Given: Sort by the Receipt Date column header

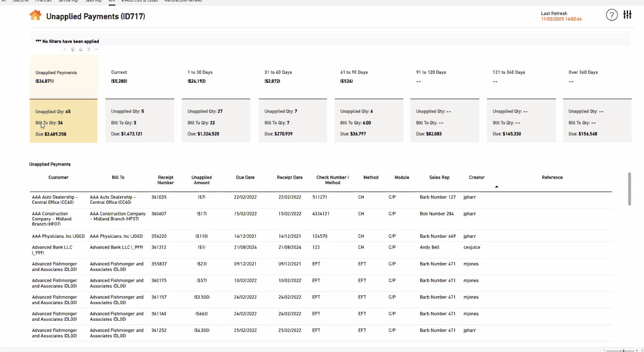Looking at the screenshot, I should (x=290, y=178).
